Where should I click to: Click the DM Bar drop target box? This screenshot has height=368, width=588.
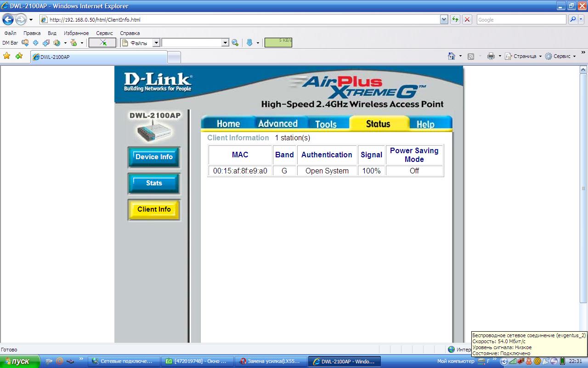102,43
